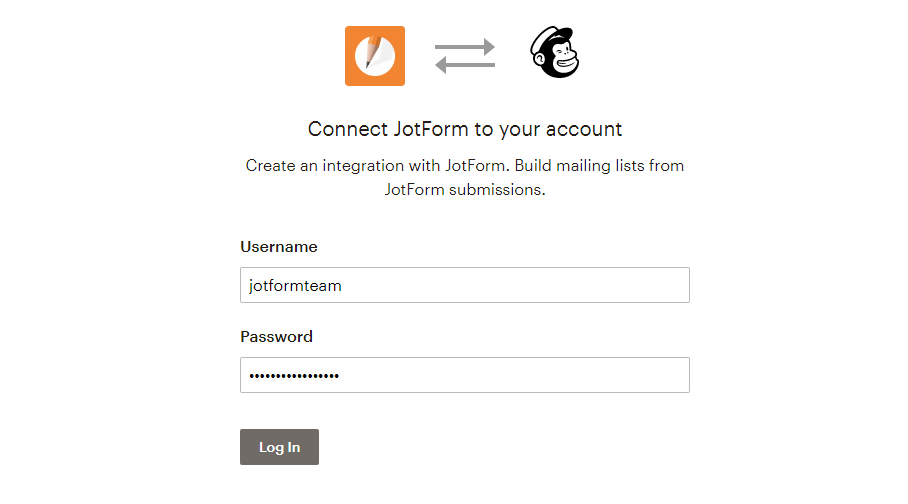
Task: Click the "Connect JotForm to your account" heading
Action: 465,129
